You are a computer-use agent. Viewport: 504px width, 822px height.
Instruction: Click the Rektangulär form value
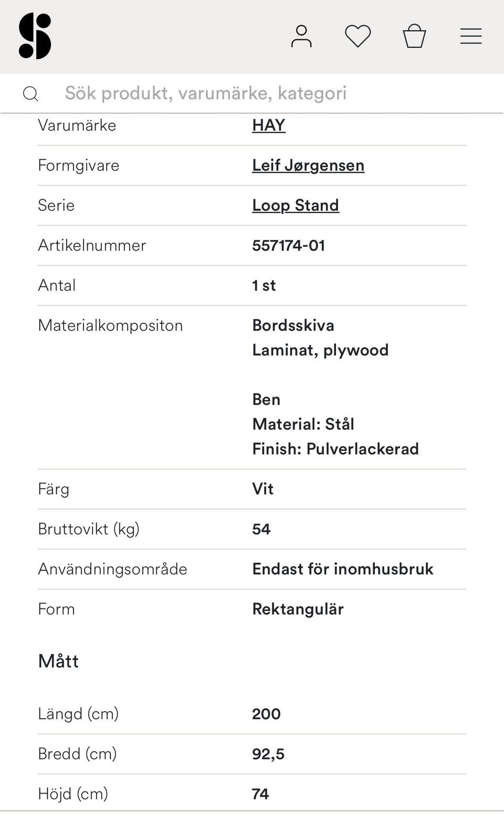pos(298,609)
